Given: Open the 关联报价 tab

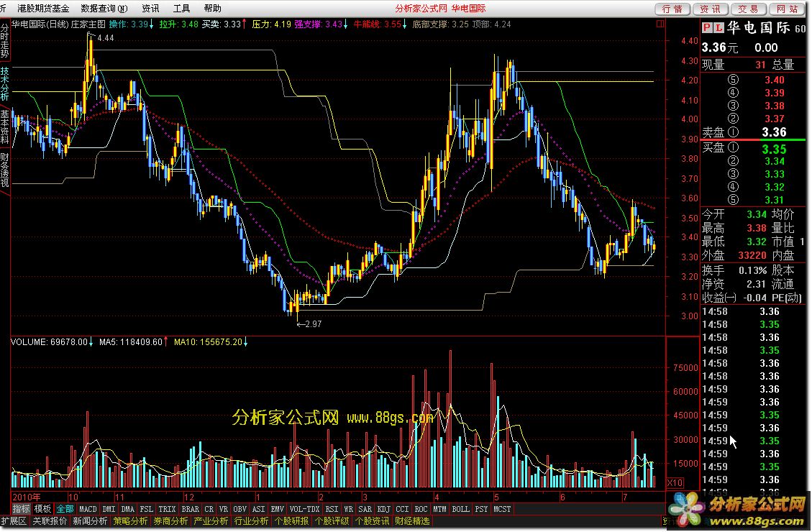Looking at the screenshot, I should tap(50, 520).
